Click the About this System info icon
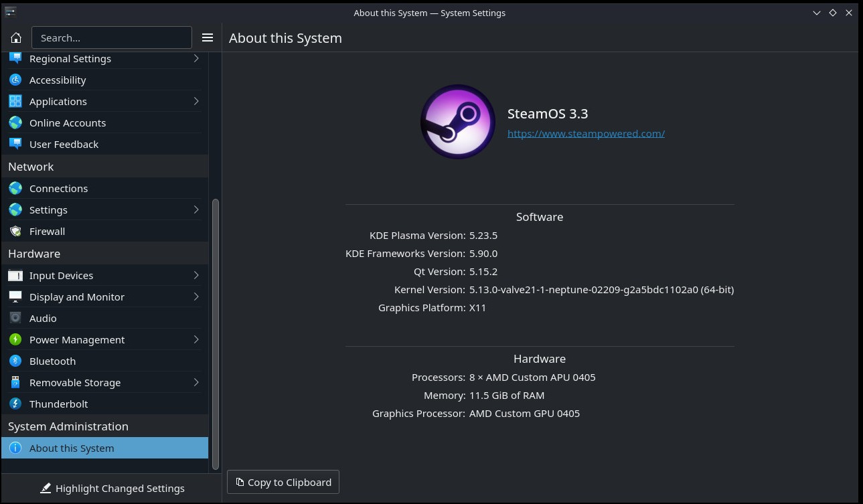The image size is (863, 504). [15, 448]
